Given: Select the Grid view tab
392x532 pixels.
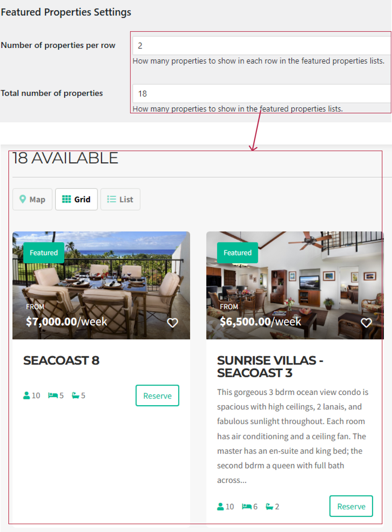Looking at the screenshot, I should pyautogui.click(x=76, y=199).
